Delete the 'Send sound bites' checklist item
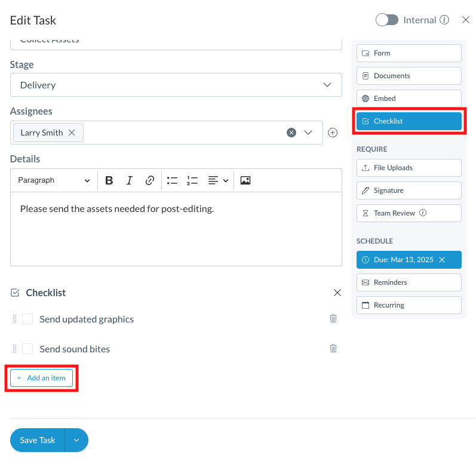Viewport: 476px width, 461px height. (333, 348)
